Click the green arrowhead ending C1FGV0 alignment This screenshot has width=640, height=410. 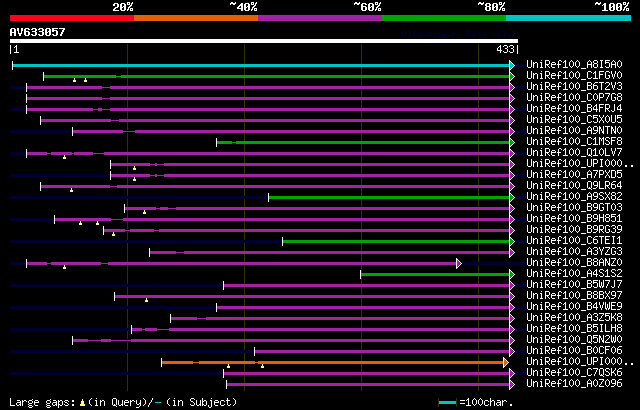click(x=512, y=76)
